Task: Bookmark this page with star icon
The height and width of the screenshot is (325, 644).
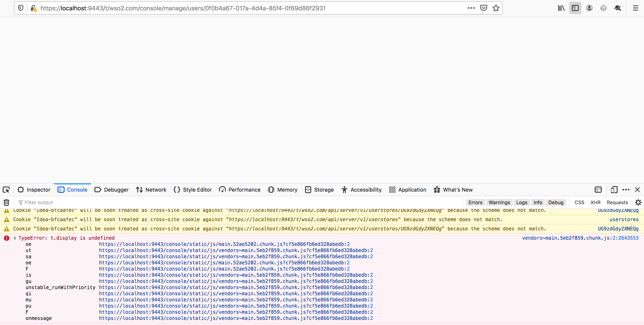Action: 496,8
